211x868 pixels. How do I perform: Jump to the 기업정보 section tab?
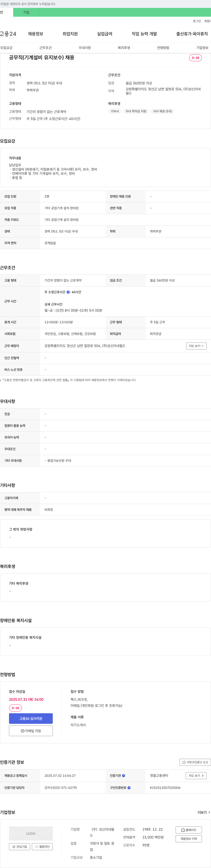(x=202, y=48)
